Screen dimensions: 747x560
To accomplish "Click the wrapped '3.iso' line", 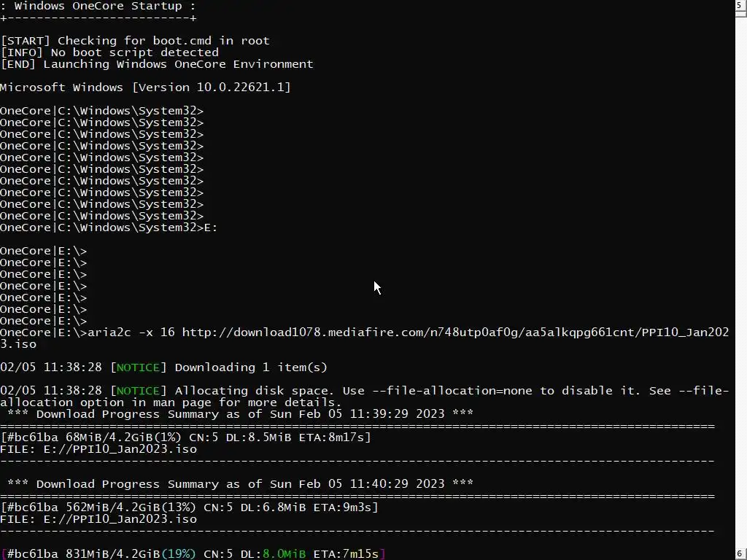I will tap(18, 344).
